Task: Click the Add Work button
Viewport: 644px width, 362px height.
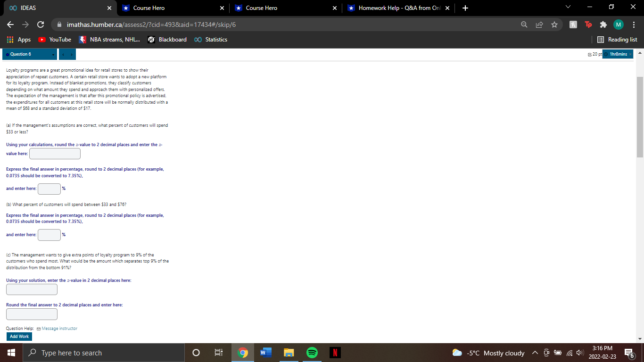Action: point(19,336)
